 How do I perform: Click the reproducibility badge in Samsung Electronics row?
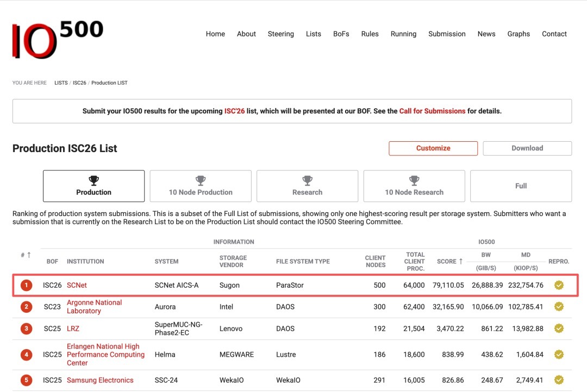559,380
